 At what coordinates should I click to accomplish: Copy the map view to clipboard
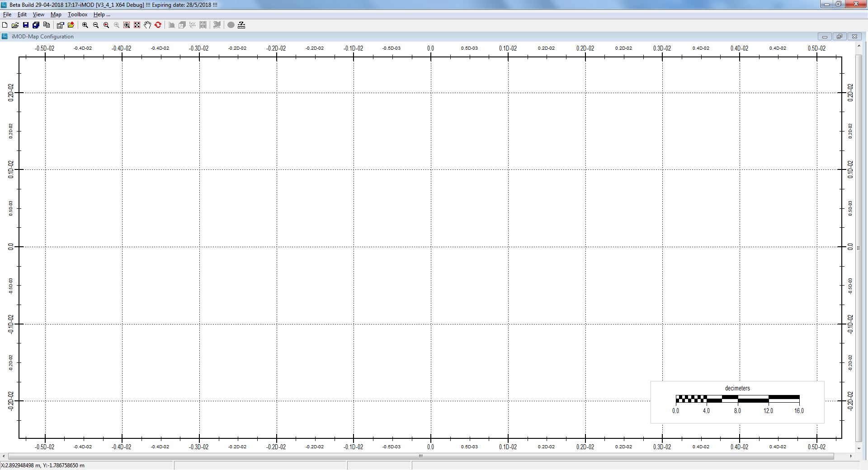46,25
